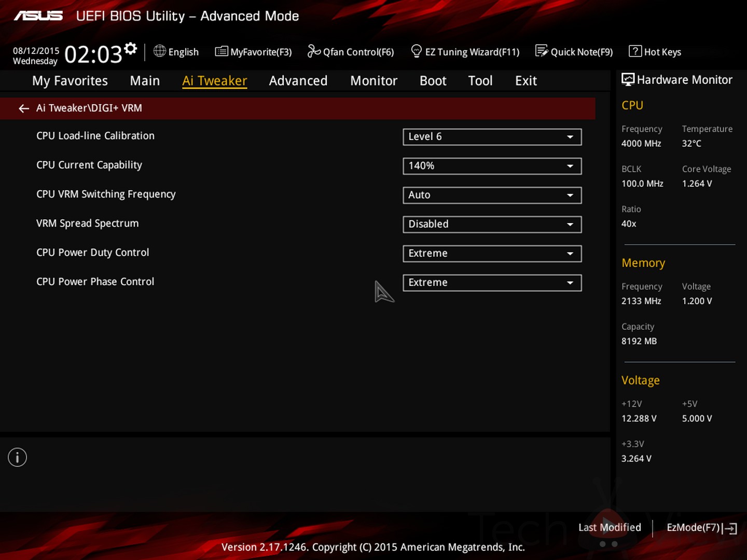The width and height of the screenshot is (747, 560).
Task: Switch to EzMode(F7) label
Action: point(694,528)
